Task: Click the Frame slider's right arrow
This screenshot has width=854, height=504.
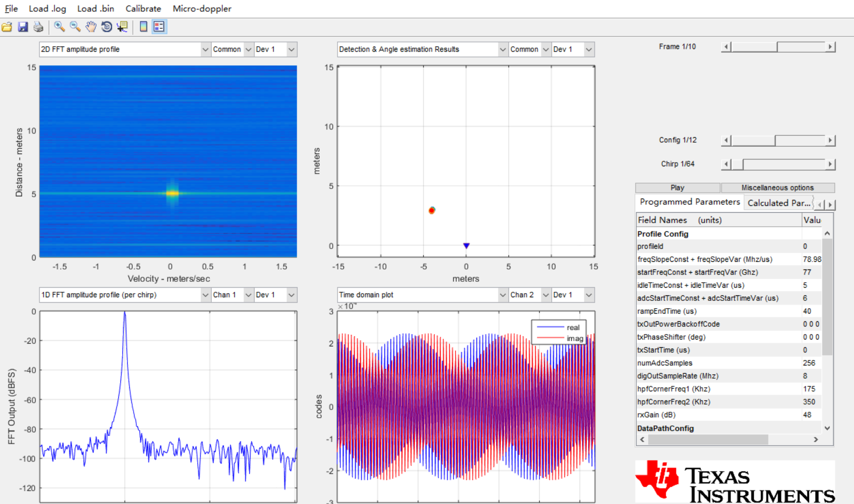Action: point(830,47)
